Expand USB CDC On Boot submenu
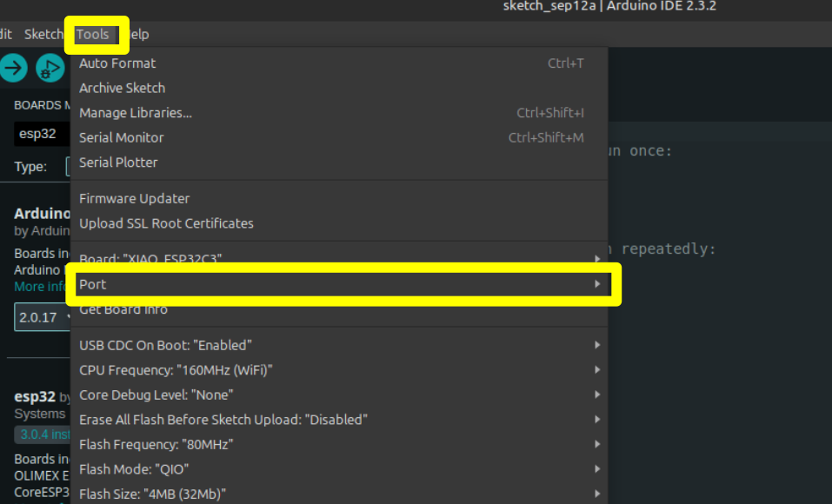The image size is (832, 504). tap(339, 346)
